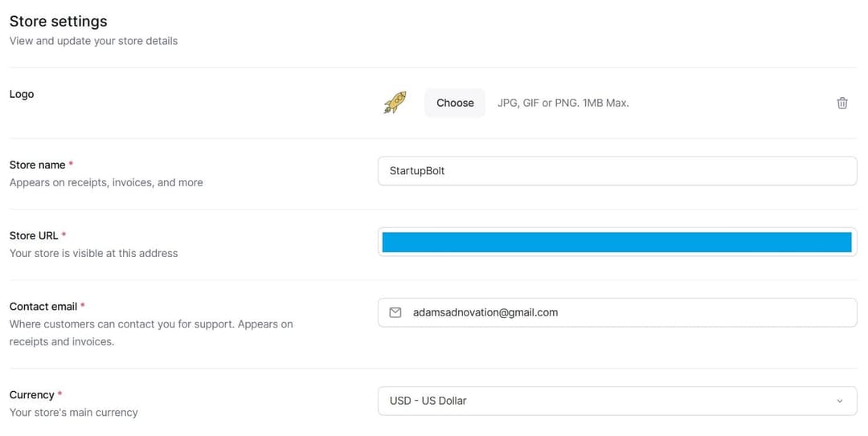Click the 'Store URL' label

point(34,236)
